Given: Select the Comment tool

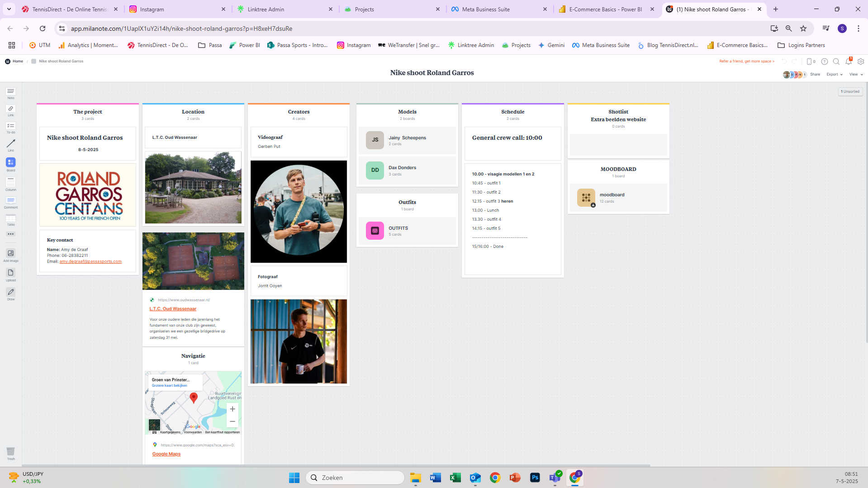Looking at the screenshot, I should coord(11,200).
